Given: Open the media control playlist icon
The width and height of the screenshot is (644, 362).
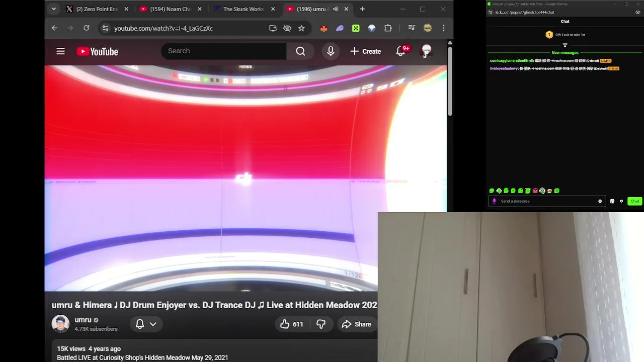Looking at the screenshot, I should click(x=412, y=28).
